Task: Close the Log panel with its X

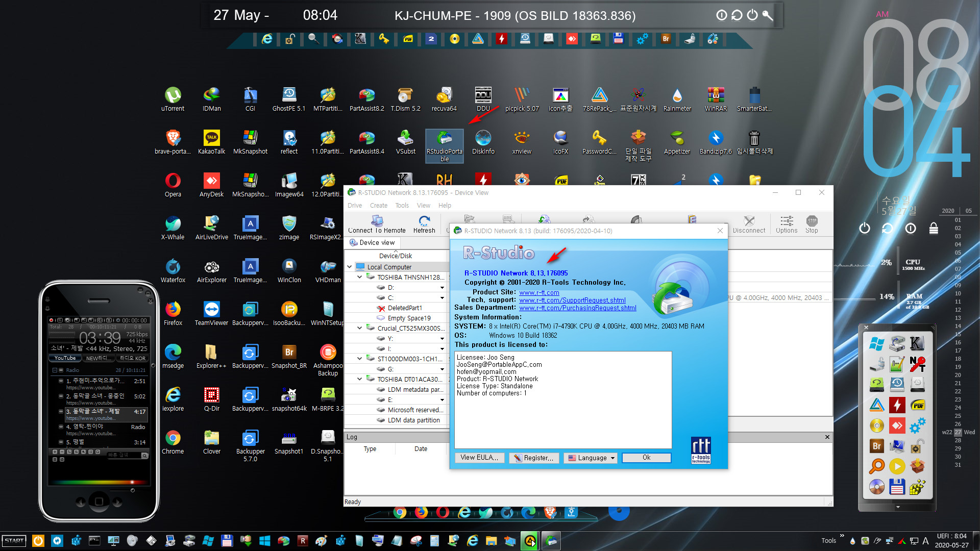Action: point(827,437)
